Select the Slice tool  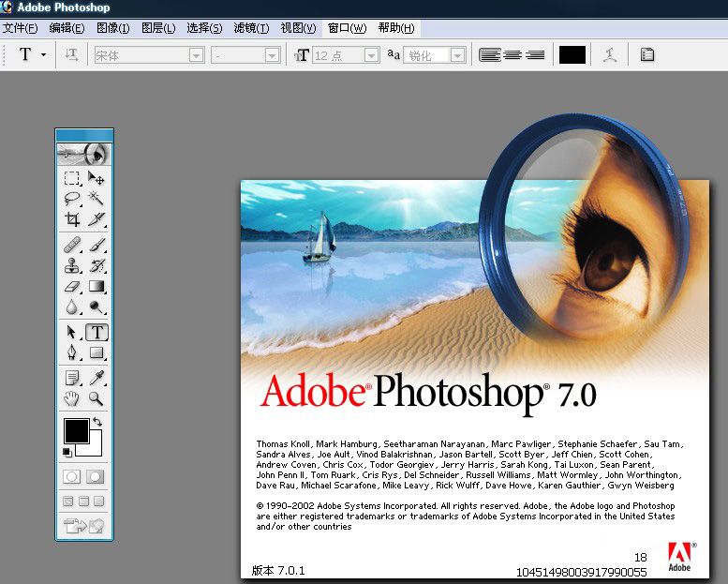(97, 219)
